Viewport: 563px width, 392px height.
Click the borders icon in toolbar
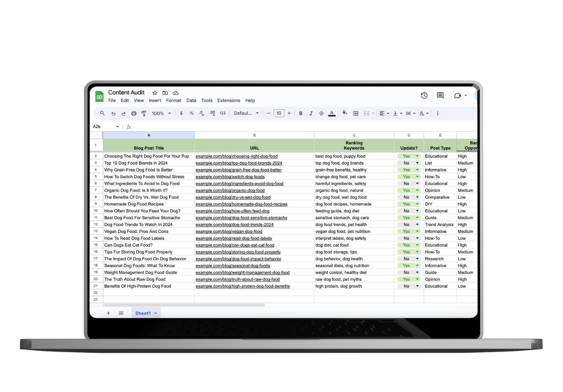356,114
